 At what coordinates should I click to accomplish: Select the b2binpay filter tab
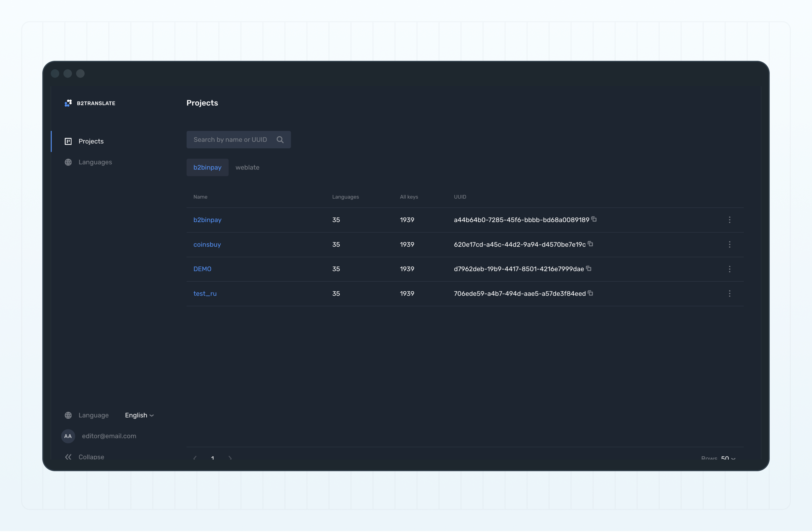pyautogui.click(x=207, y=167)
